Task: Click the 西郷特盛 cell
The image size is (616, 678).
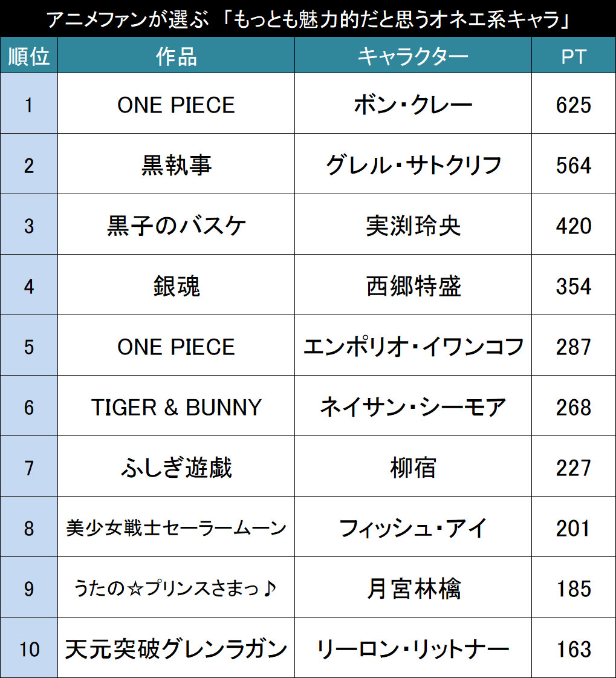Action: click(x=413, y=285)
